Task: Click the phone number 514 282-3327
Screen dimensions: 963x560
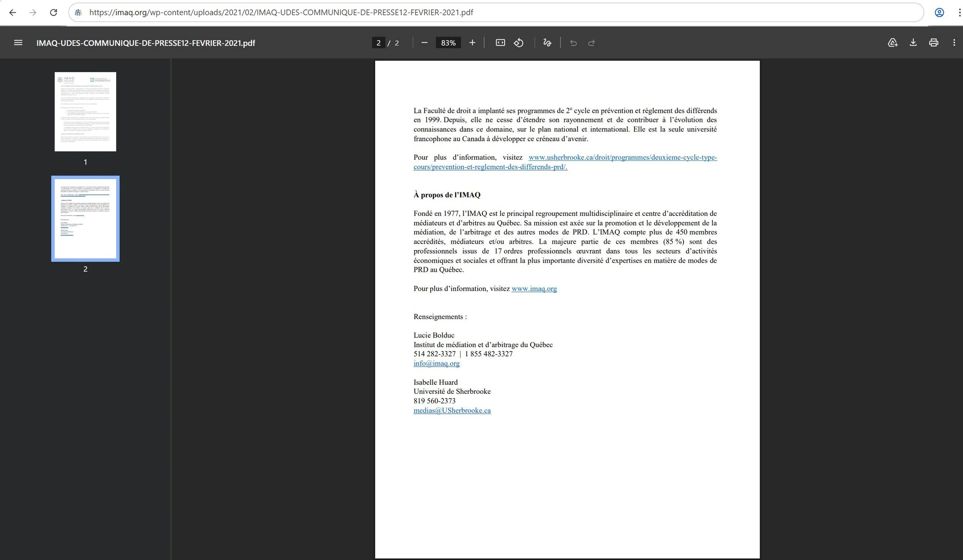Action: click(x=435, y=354)
